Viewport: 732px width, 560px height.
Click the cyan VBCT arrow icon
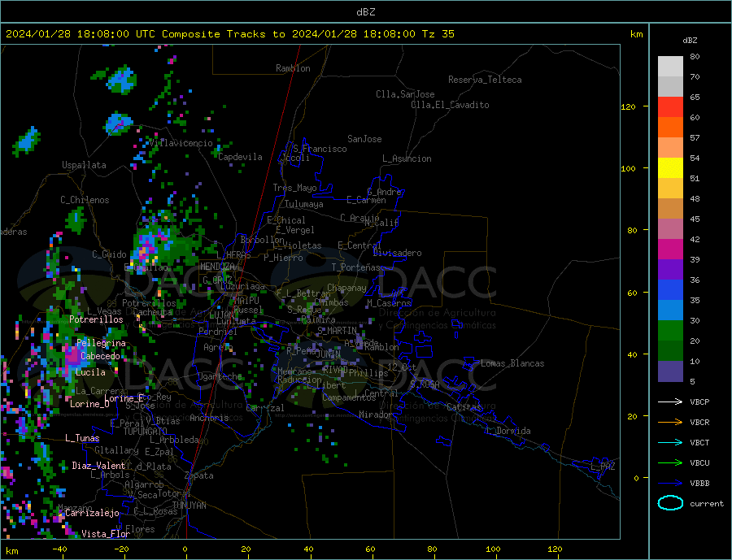672,442
